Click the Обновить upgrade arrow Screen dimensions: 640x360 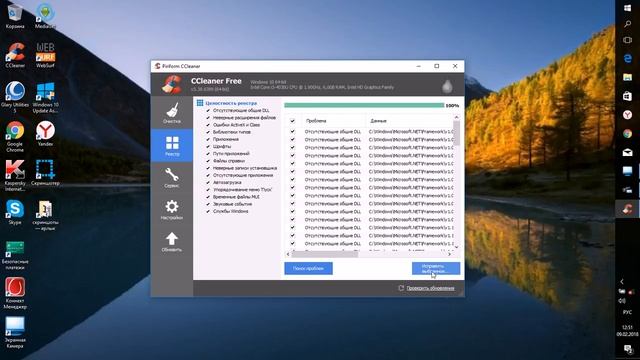click(x=172, y=242)
